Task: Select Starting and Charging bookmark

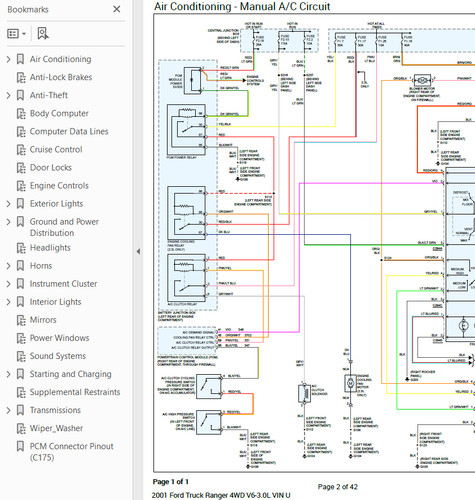Action: [x=71, y=374]
